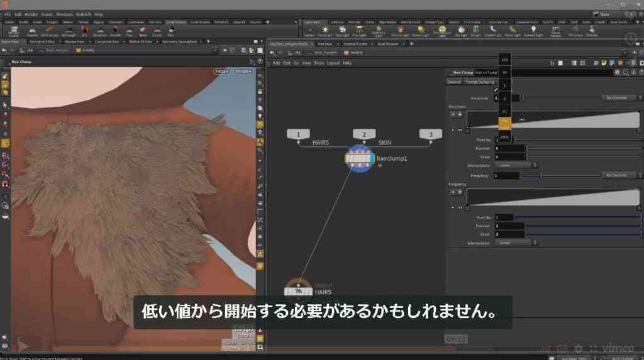644x360 pixels.
Task: Open Frequency ramp Interpolation dropdown
Action: 516,243
